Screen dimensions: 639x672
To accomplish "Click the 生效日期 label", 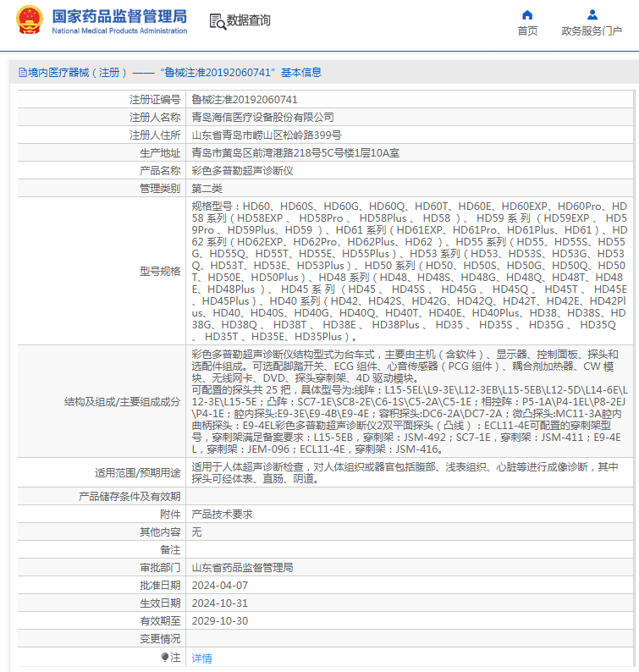I will [160, 603].
